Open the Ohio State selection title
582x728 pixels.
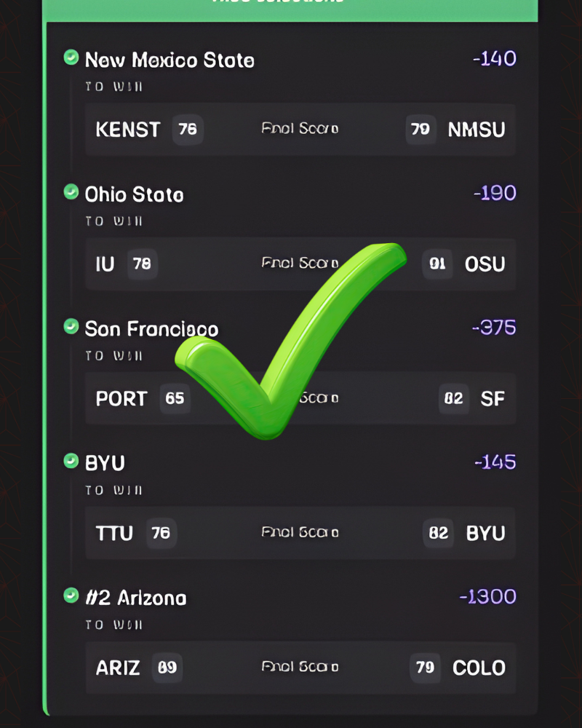point(134,194)
